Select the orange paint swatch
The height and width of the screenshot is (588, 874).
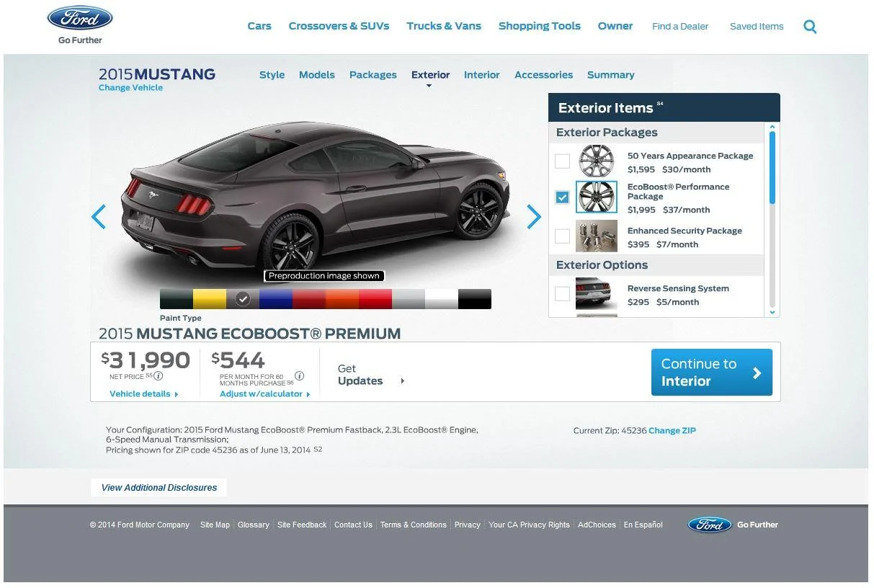point(342,299)
